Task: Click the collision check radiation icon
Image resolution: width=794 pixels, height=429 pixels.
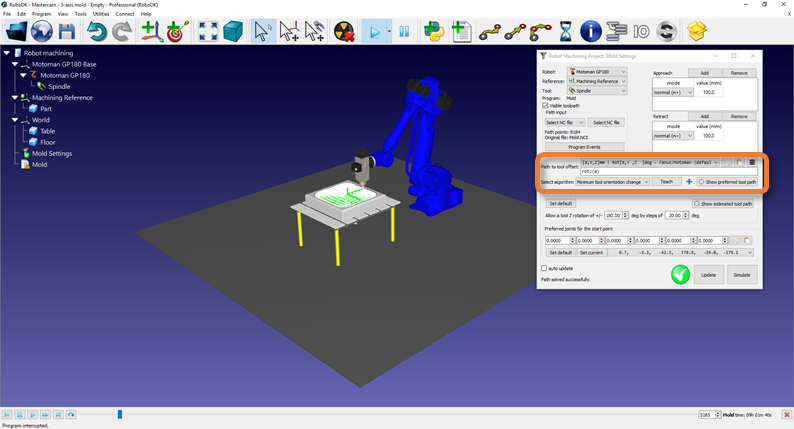Action: 344,32
